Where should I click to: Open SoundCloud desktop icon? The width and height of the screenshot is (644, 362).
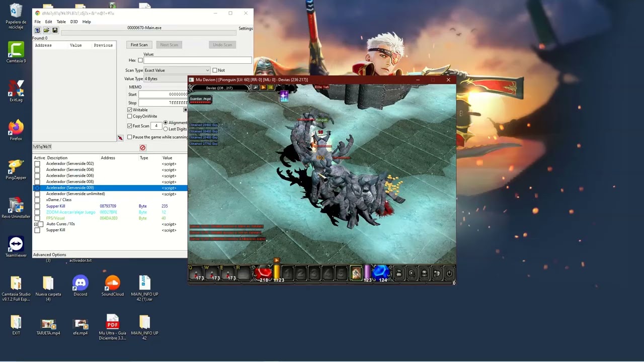[x=112, y=285]
